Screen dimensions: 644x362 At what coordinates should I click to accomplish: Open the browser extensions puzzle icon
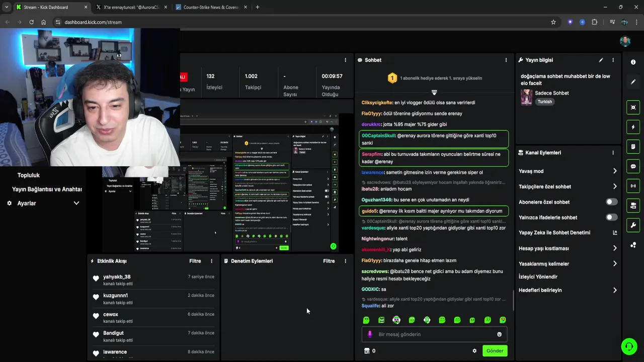(595, 22)
